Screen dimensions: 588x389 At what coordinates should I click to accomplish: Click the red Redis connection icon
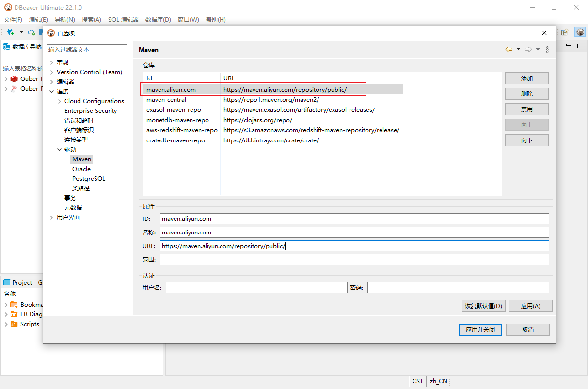(14, 79)
